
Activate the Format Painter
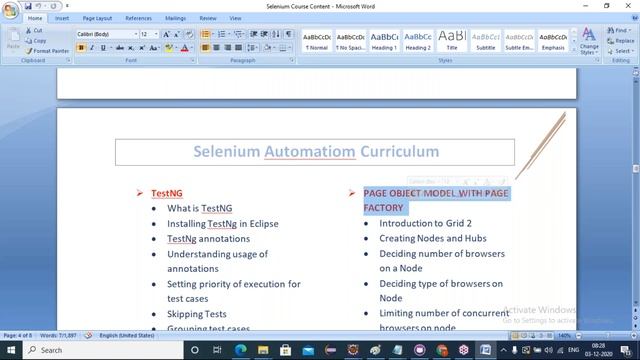47,51
